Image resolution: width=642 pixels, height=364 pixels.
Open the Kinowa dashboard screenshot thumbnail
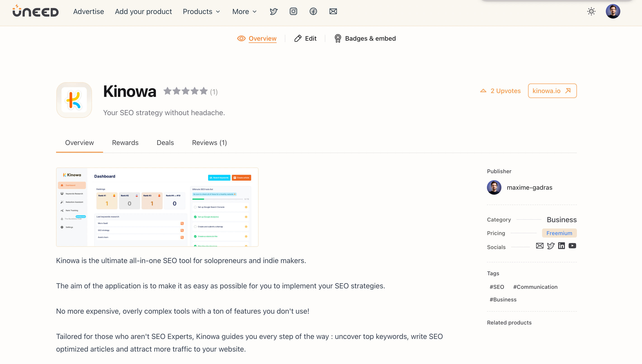pos(157,207)
